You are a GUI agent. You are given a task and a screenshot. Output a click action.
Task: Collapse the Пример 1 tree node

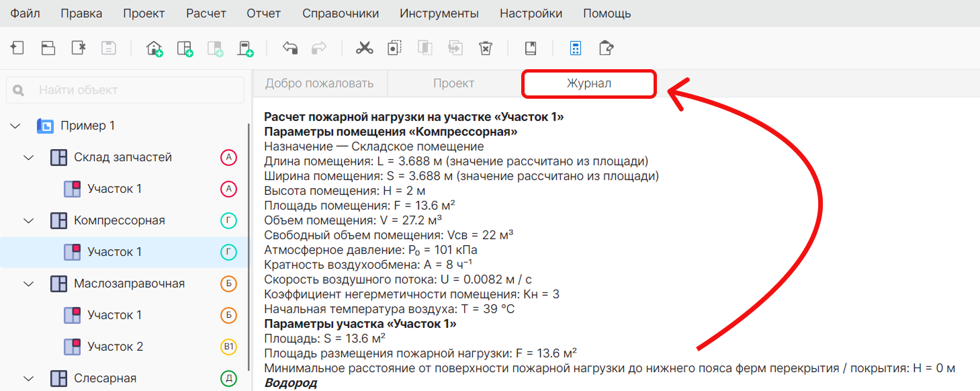click(15, 126)
